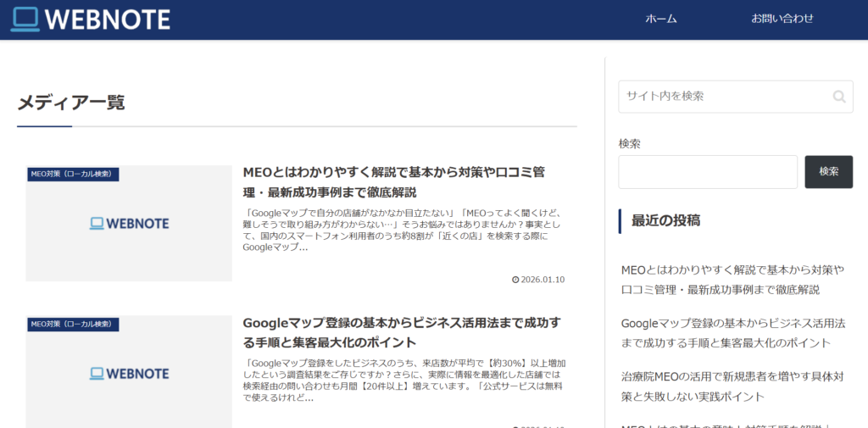Click MEO対策 category tag on first article
Screen dimensions: 868x428
coord(72,174)
